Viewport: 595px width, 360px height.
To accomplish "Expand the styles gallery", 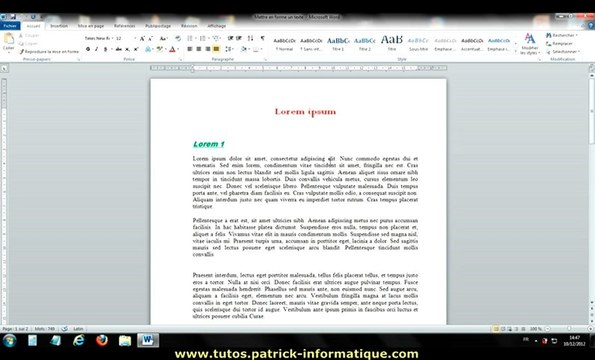I will click(515, 52).
